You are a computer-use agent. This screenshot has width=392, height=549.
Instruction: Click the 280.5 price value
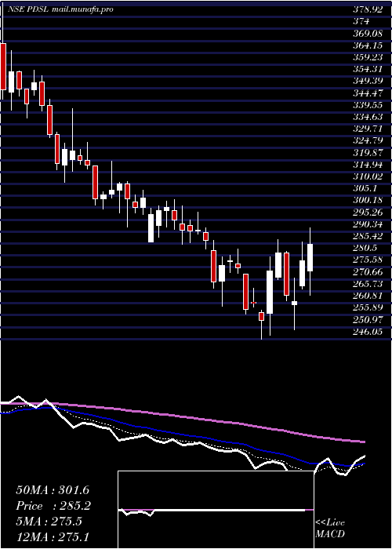click(x=365, y=248)
